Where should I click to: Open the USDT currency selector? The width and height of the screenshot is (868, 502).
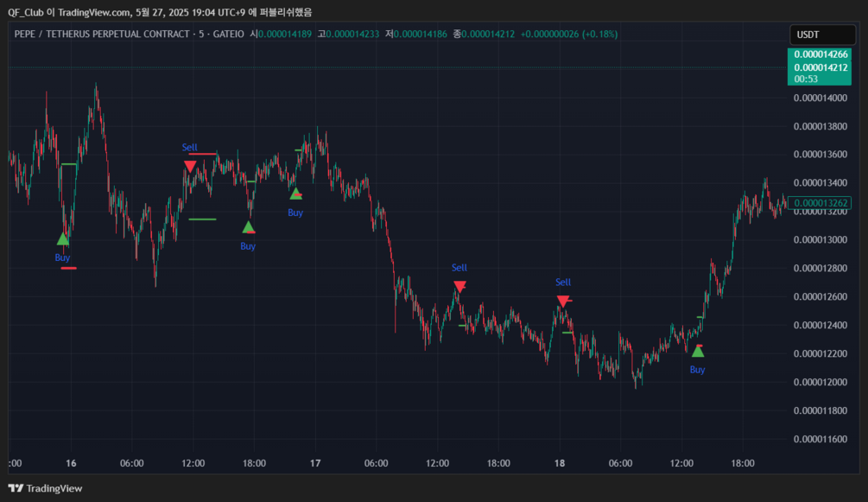pos(822,35)
